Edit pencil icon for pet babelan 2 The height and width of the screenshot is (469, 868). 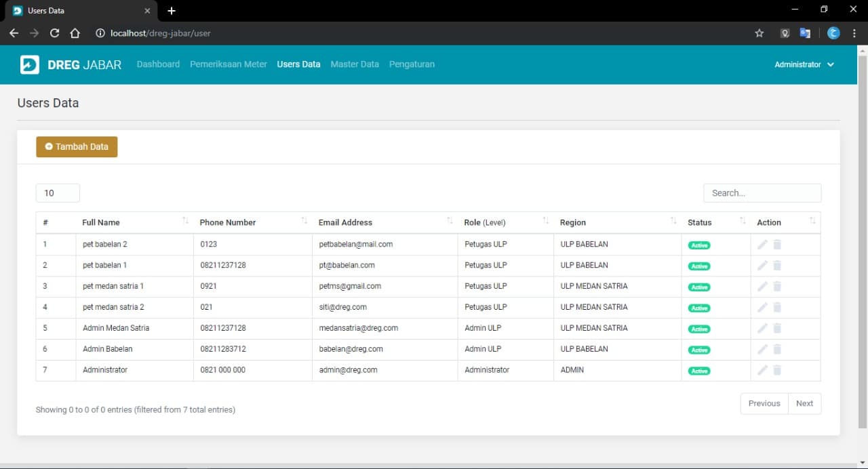coord(762,245)
